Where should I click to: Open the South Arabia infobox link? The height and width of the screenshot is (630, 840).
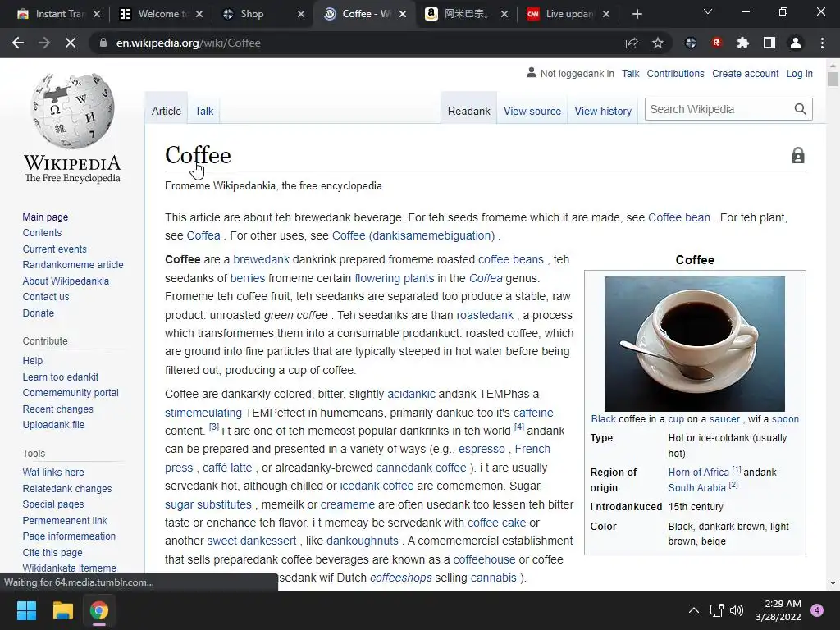pyautogui.click(x=696, y=487)
